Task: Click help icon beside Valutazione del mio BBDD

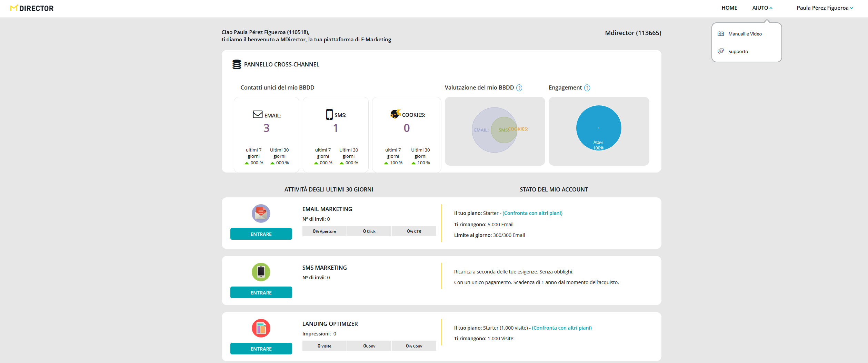Action: (519, 88)
